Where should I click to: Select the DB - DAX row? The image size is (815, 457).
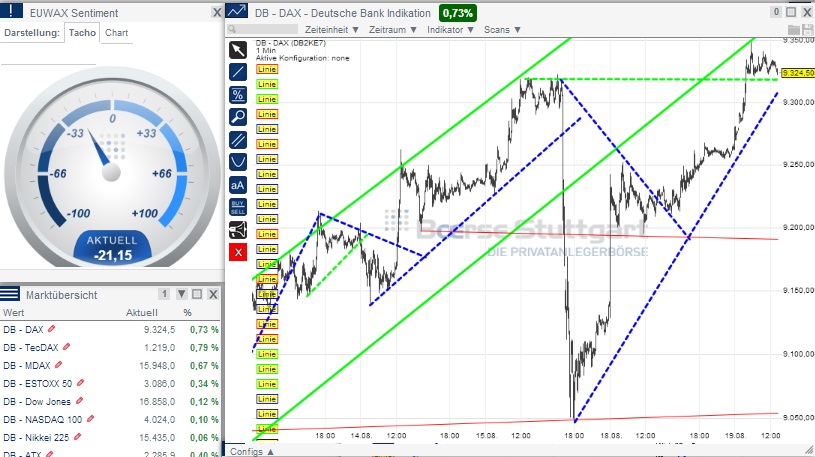click(x=110, y=330)
